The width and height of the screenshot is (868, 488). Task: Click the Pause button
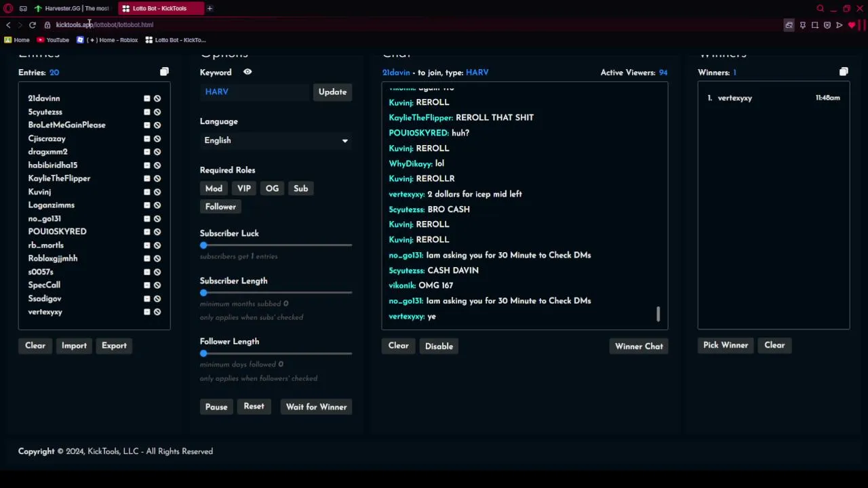point(216,407)
